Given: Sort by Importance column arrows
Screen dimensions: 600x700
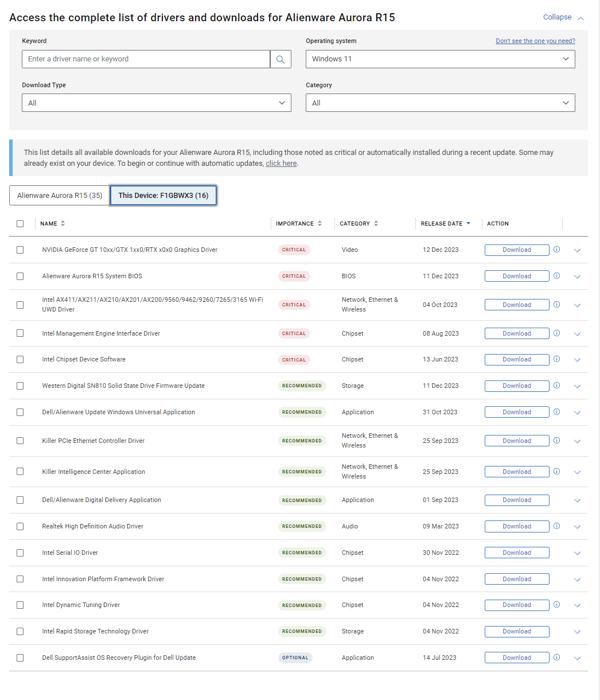Looking at the screenshot, I should click(x=320, y=224).
